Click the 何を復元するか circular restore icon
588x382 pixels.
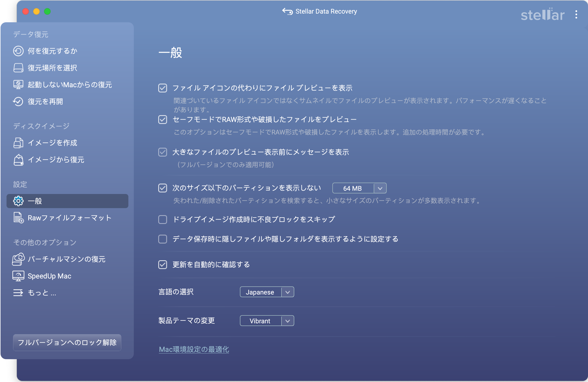click(18, 51)
